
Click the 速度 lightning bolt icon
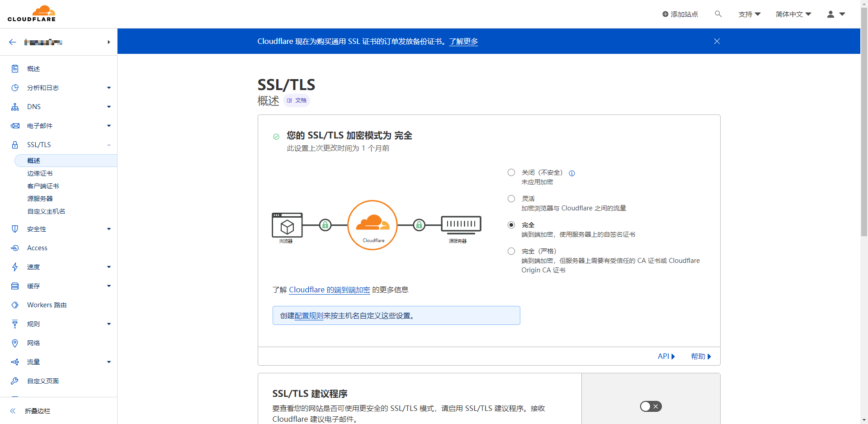click(15, 267)
